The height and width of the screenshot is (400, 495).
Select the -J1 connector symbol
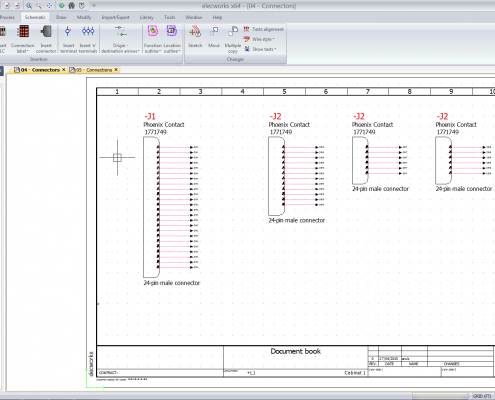pos(151,207)
